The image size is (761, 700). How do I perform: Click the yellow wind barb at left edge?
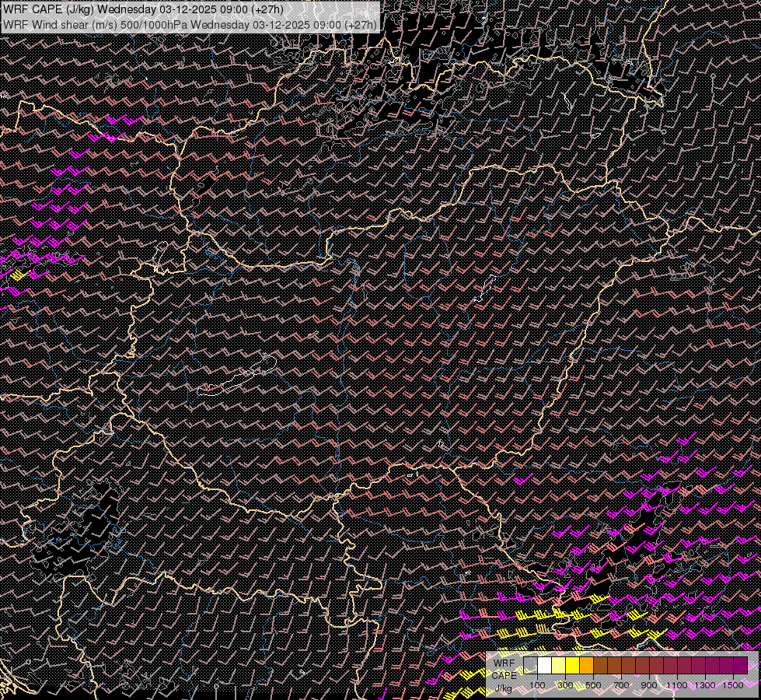pyautogui.click(x=19, y=275)
